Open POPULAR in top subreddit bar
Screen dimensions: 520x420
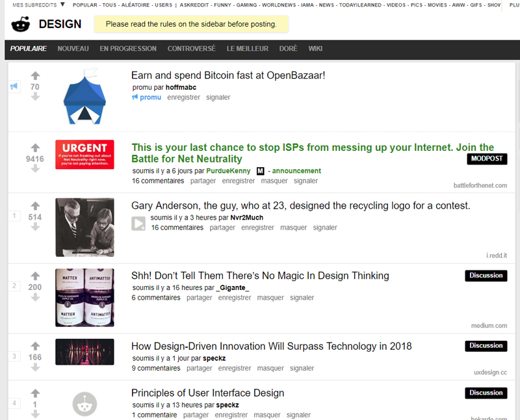85,5
